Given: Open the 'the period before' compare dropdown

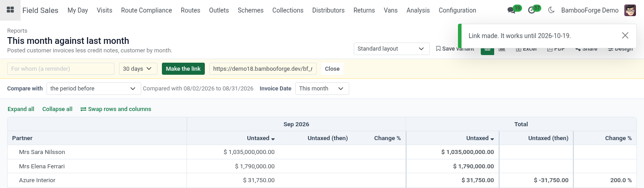Looking at the screenshot, I should pos(94,89).
